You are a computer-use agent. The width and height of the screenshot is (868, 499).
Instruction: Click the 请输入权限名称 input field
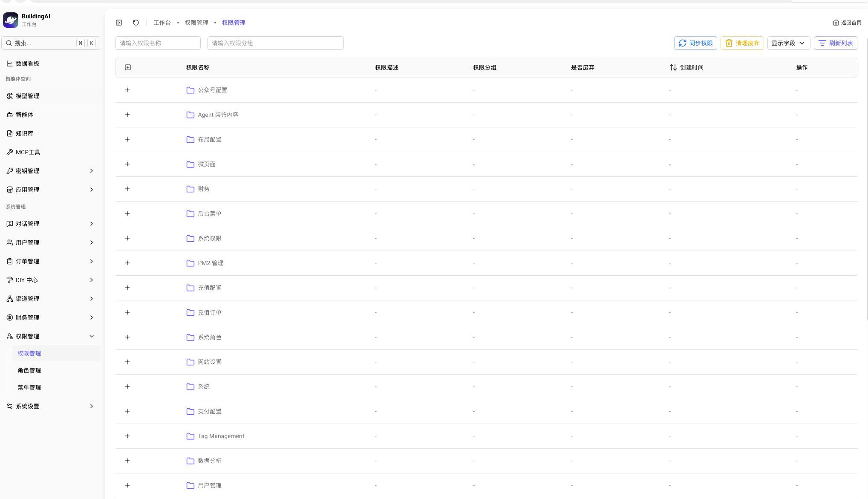pos(158,43)
